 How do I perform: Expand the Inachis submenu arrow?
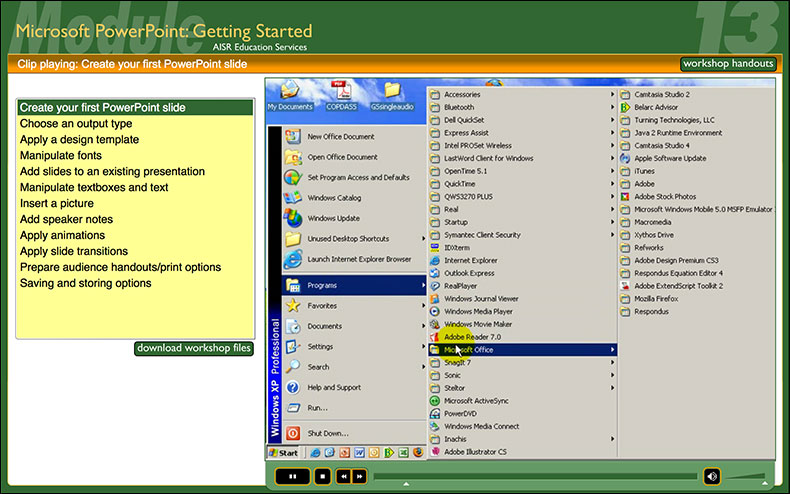tap(612, 439)
